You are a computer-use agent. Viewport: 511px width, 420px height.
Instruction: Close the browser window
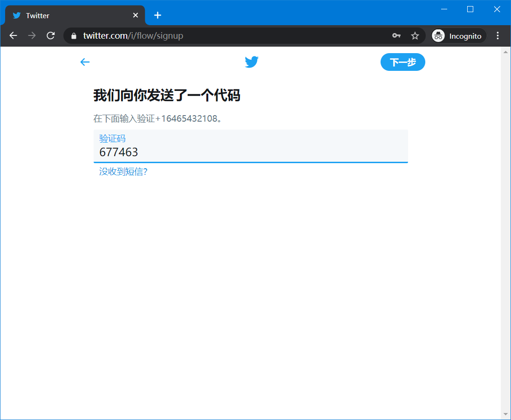pos(497,9)
